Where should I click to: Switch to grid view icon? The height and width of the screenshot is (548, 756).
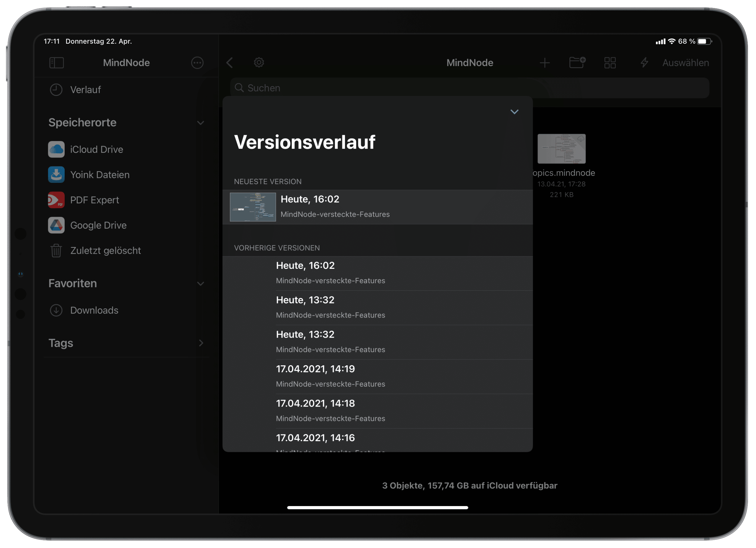click(610, 63)
